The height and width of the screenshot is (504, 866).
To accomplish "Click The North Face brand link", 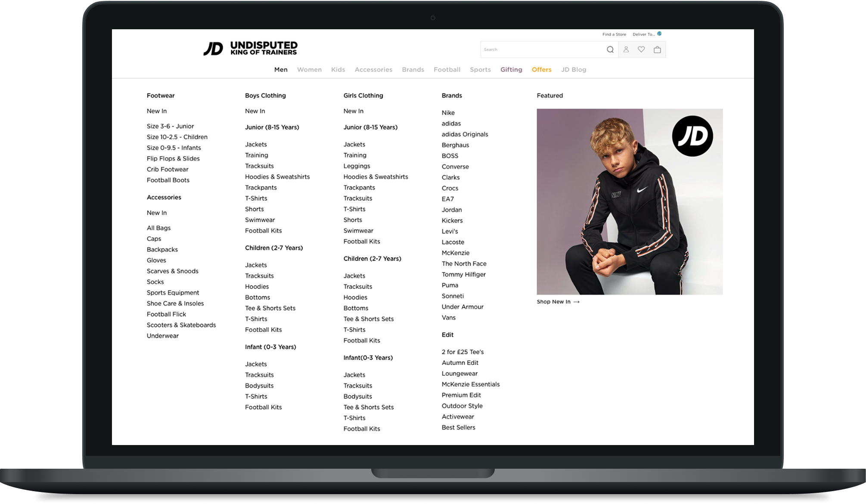I will (464, 263).
